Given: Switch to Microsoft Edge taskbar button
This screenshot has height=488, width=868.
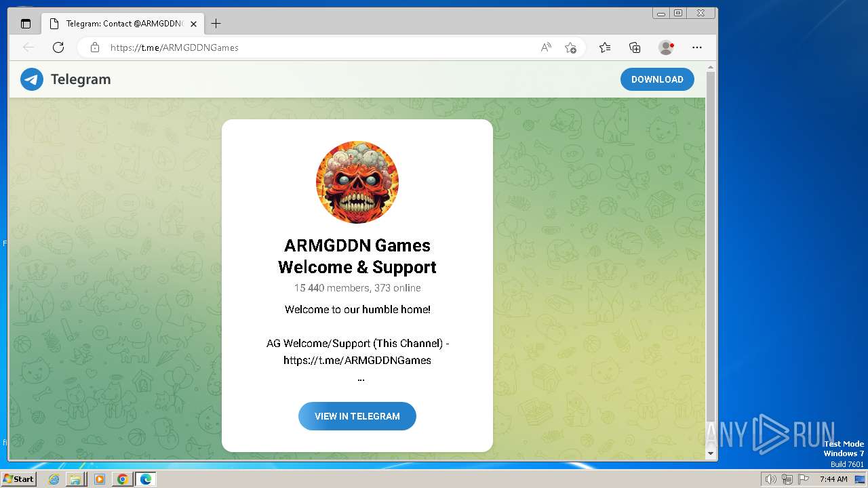Looking at the screenshot, I should click(146, 479).
